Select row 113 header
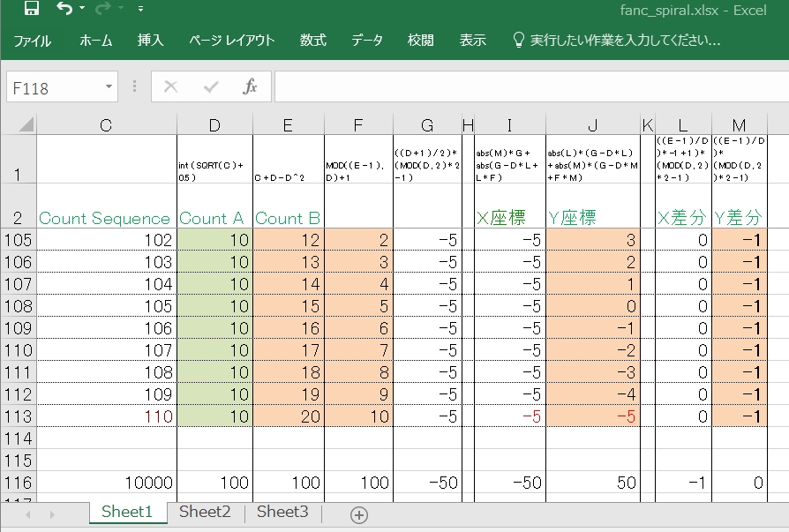789x532 pixels. [x=19, y=416]
